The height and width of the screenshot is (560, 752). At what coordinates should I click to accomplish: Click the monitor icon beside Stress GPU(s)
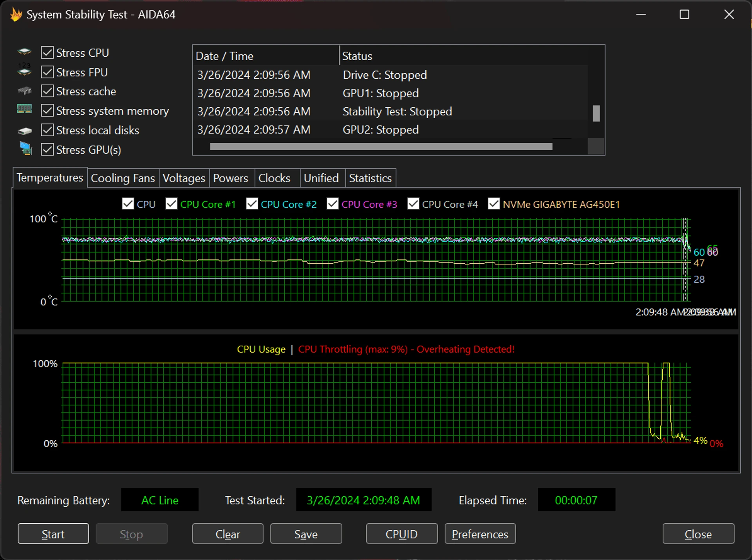pyautogui.click(x=26, y=148)
